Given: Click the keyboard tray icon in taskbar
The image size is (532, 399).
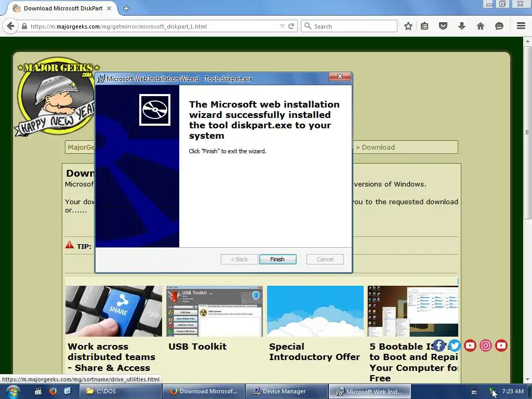Looking at the screenshot, I should (x=474, y=392).
